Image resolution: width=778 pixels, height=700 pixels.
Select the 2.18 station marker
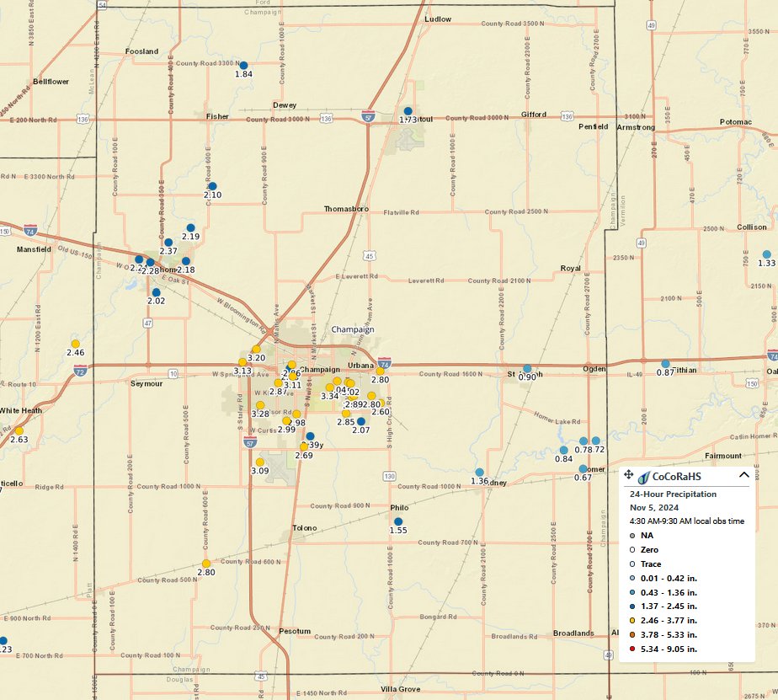[x=185, y=261]
